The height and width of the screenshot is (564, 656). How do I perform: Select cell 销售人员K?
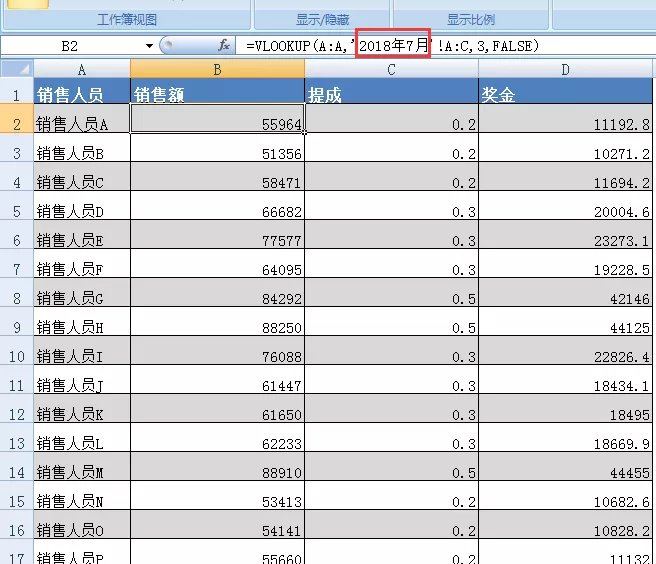pos(82,408)
